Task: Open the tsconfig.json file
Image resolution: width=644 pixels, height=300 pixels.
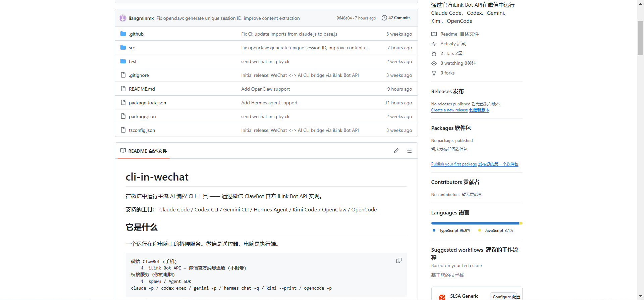Action: tap(142, 130)
